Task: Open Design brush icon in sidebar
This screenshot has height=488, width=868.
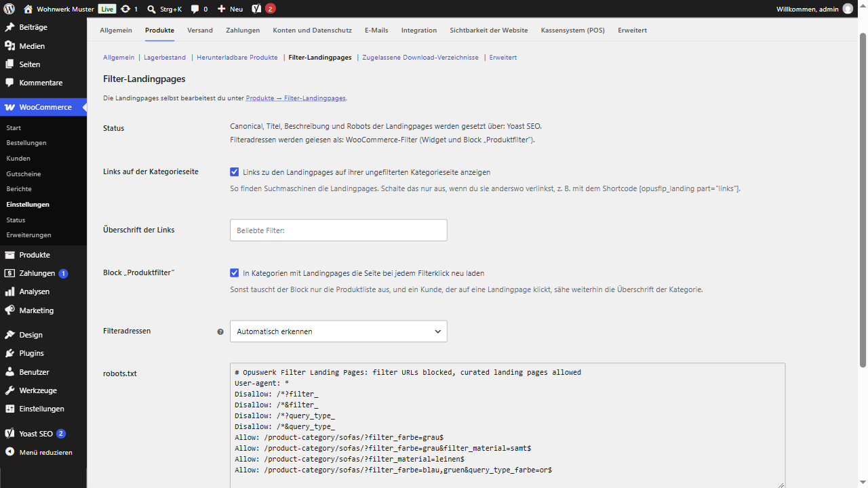Action: 9,335
